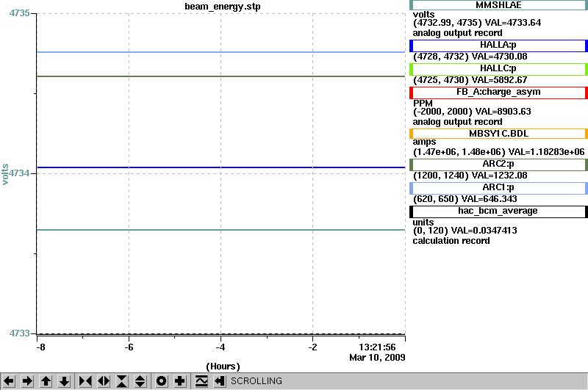588x390 pixels.
Task: Click the VAL=4733.64 range text under MMSHLAE
Action: pos(477,23)
